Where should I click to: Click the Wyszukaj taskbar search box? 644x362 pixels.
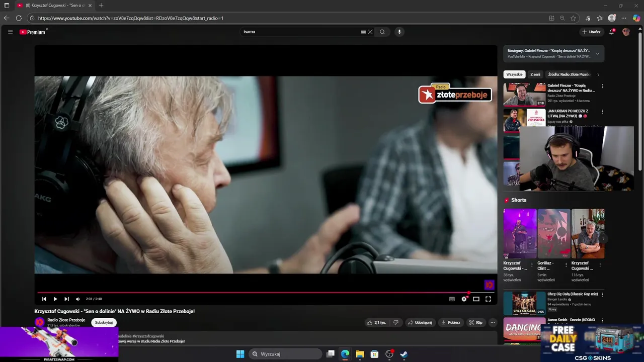[x=285, y=354]
